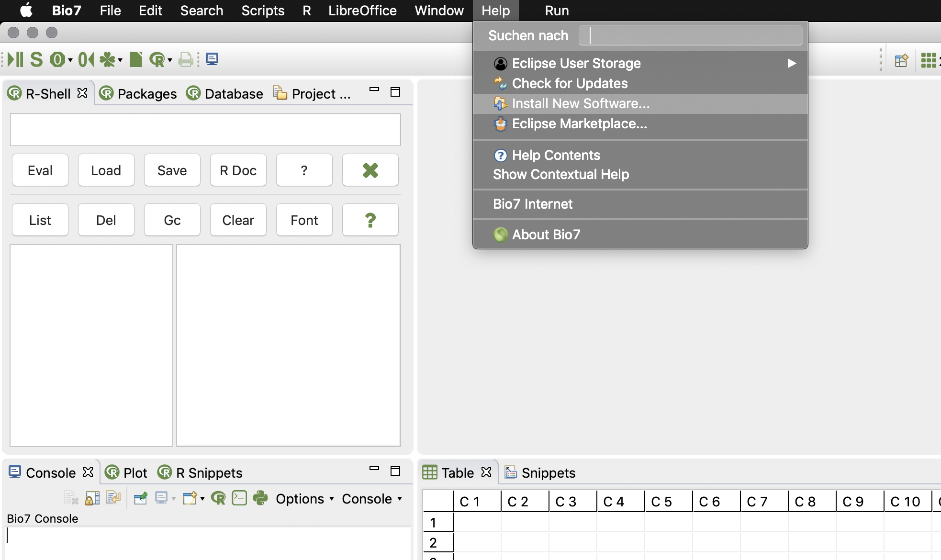Pin the console using the pin icon
The image size is (941, 560).
140,498
